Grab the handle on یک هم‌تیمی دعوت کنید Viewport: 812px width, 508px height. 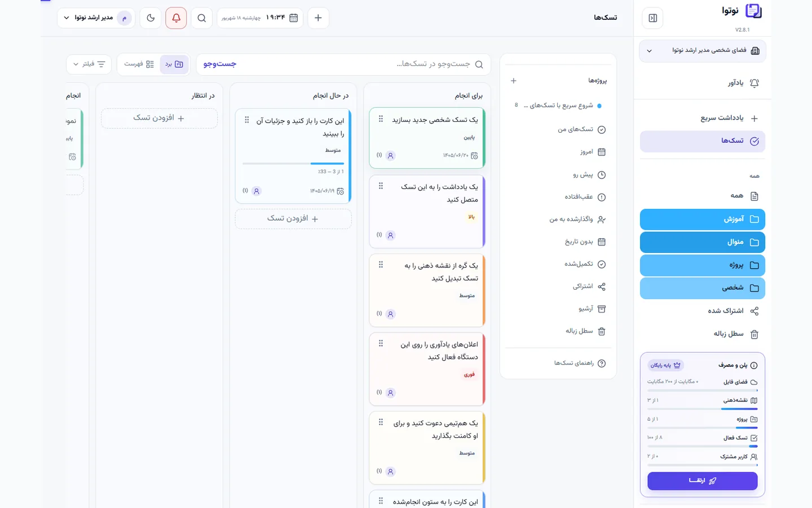(381, 422)
